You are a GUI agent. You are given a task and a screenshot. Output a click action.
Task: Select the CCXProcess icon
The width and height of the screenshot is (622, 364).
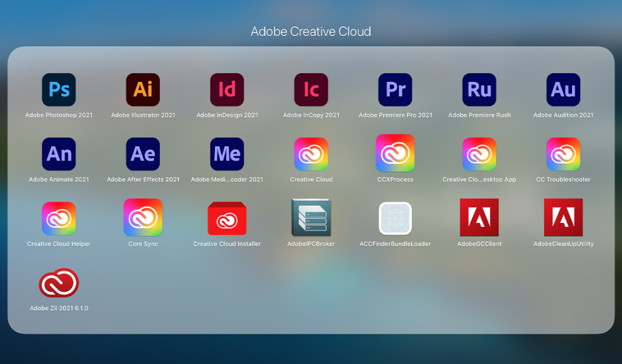[395, 153]
